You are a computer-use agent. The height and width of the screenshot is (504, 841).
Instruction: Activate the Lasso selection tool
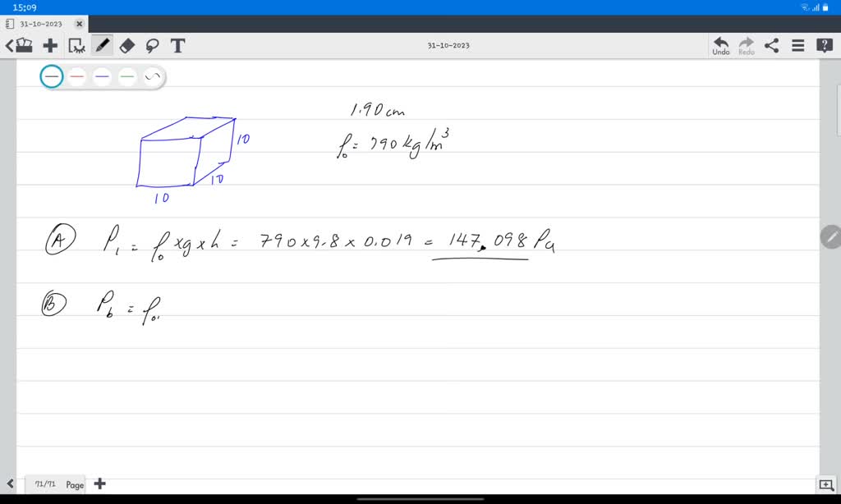pos(152,46)
